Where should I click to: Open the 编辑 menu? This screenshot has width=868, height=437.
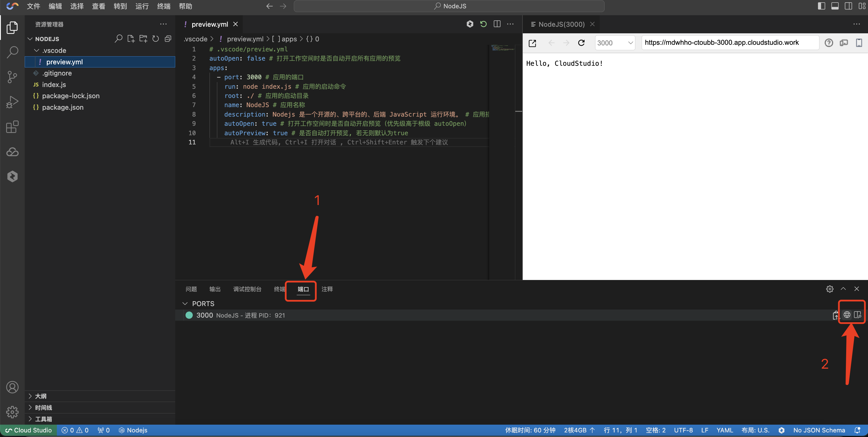point(55,6)
